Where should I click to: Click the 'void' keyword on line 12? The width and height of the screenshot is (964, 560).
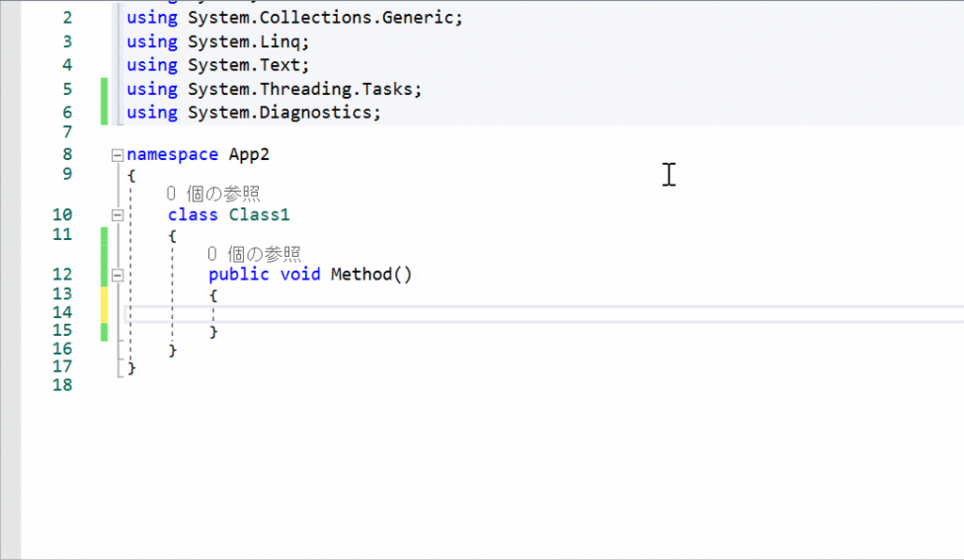point(300,274)
